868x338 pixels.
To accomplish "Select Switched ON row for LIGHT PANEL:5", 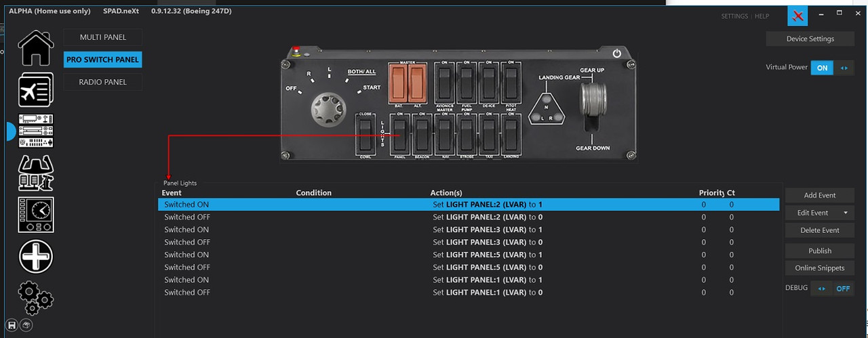I will [x=469, y=255].
